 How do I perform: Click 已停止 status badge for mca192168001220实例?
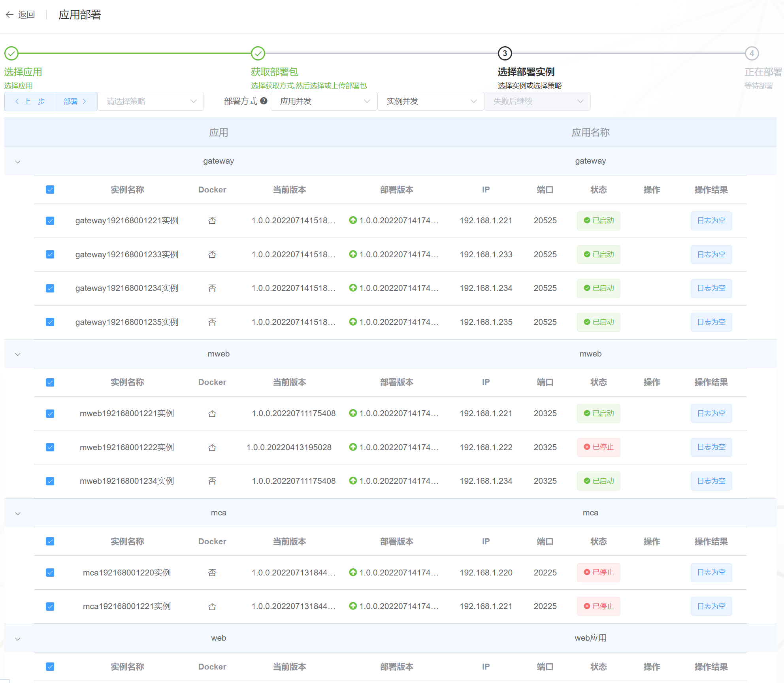tap(598, 572)
